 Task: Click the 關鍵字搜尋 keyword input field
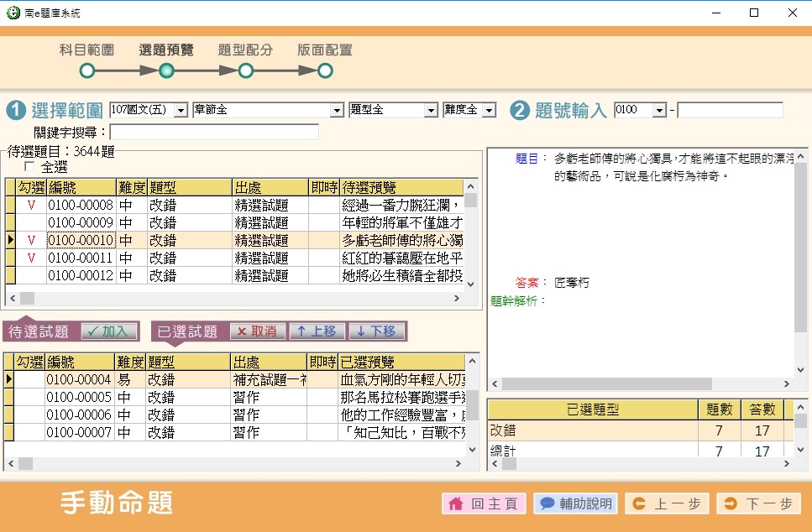click(214, 133)
